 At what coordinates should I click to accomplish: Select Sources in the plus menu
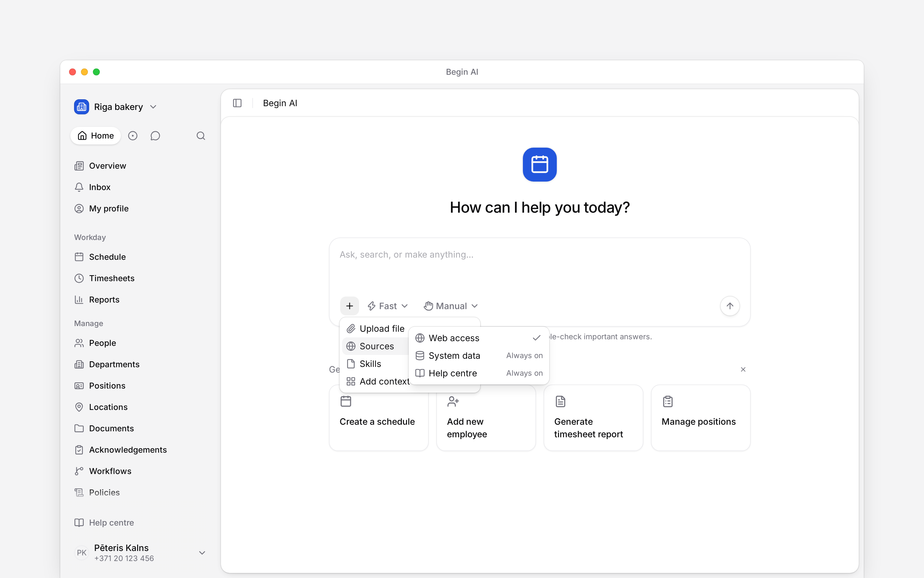point(375,346)
